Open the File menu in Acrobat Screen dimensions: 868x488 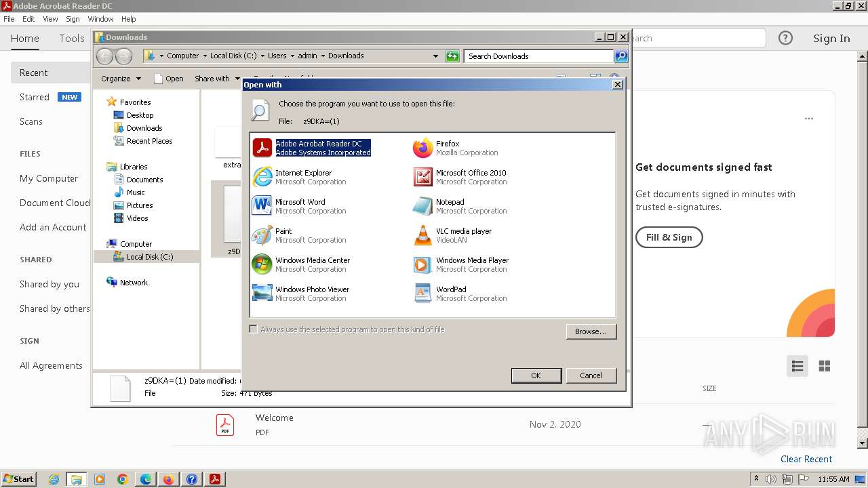click(x=9, y=19)
